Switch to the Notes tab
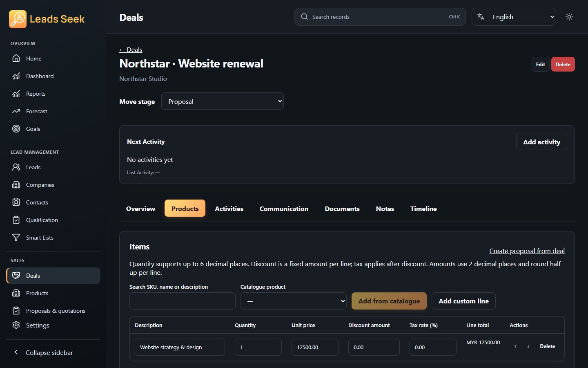Viewport: 588px width, 368px height. (385, 209)
